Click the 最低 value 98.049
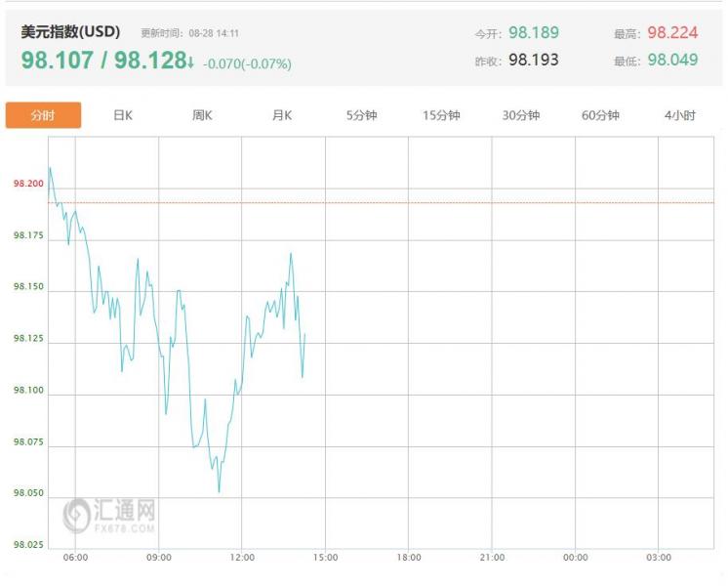 coord(672,60)
